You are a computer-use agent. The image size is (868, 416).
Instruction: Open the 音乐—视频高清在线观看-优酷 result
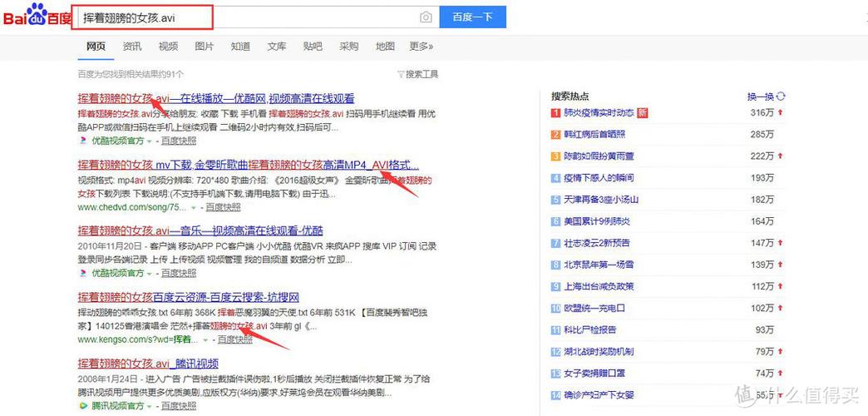[x=200, y=231]
